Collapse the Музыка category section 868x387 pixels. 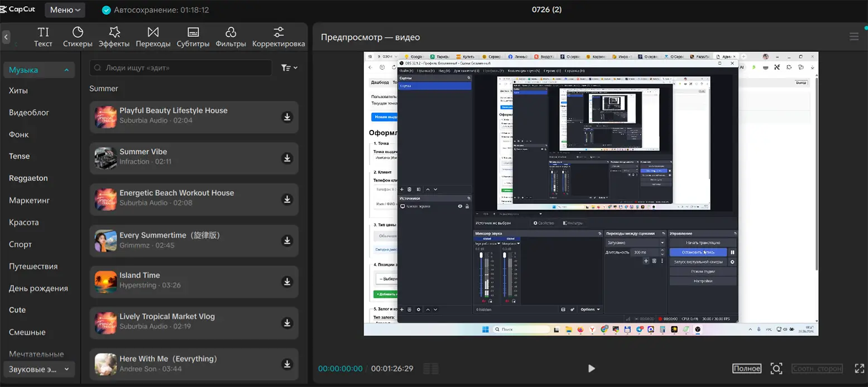coord(39,70)
